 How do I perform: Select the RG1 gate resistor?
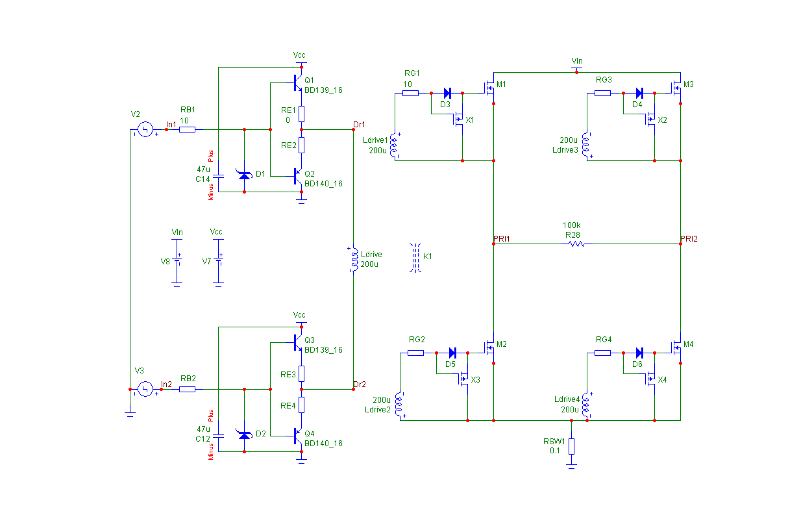410,93
